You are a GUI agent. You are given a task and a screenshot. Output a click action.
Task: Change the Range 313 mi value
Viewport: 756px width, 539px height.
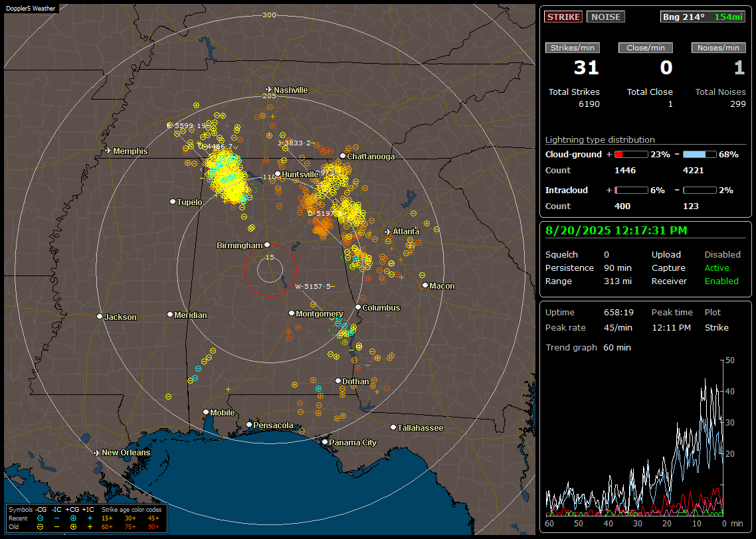pos(618,281)
